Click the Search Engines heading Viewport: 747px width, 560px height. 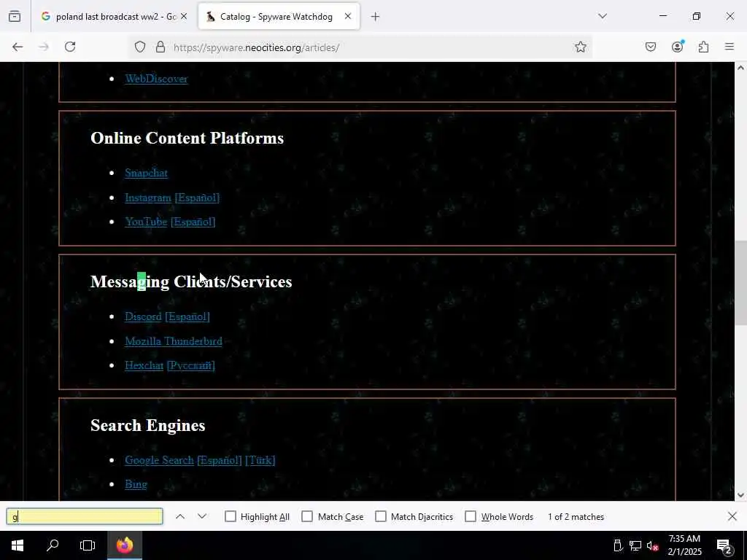click(x=147, y=425)
